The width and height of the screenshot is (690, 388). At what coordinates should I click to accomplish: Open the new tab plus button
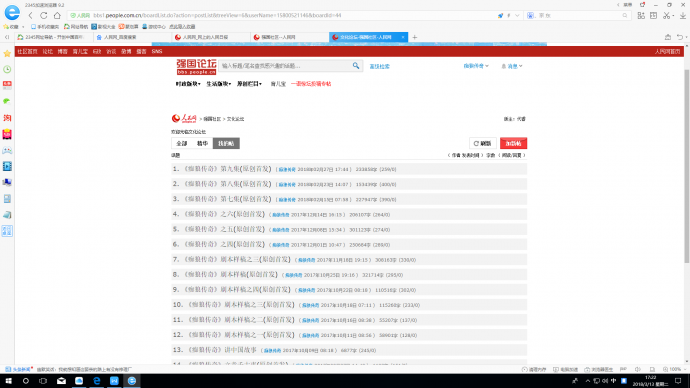pos(415,37)
